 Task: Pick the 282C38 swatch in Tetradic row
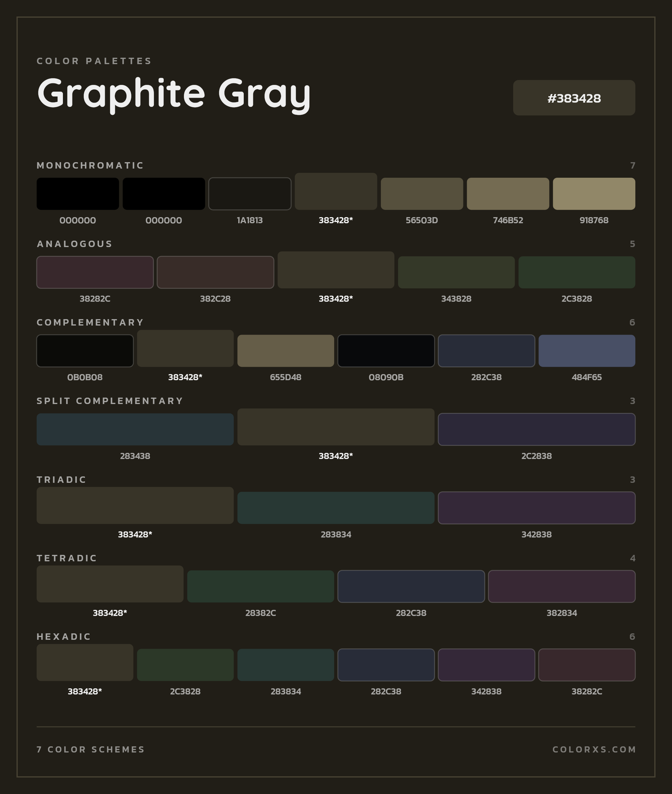pyautogui.click(x=411, y=586)
